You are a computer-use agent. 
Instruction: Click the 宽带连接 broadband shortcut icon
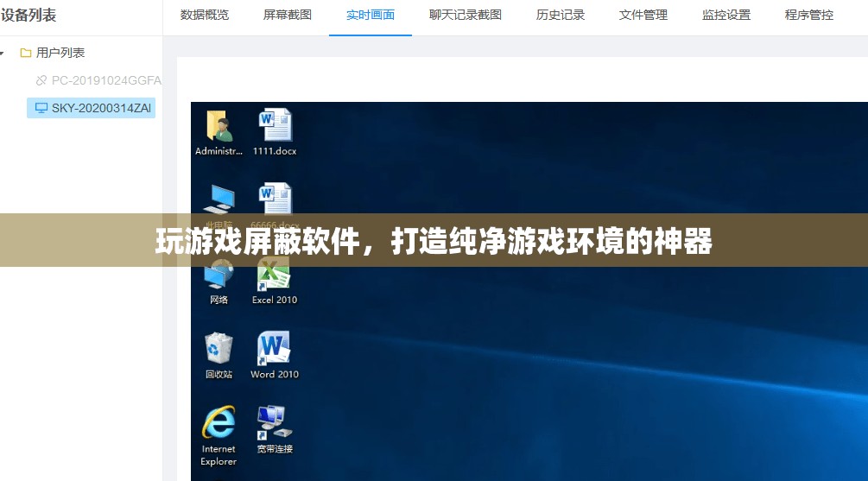tap(274, 423)
